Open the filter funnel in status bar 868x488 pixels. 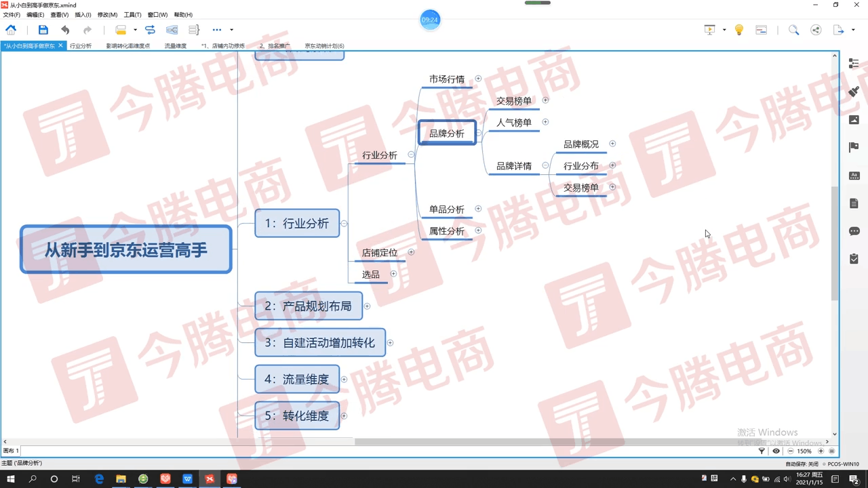pos(762,451)
